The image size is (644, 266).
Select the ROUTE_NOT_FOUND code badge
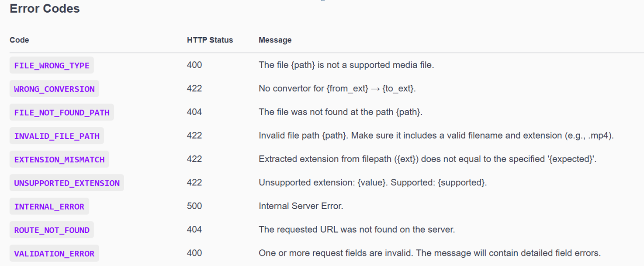coord(52,230)
